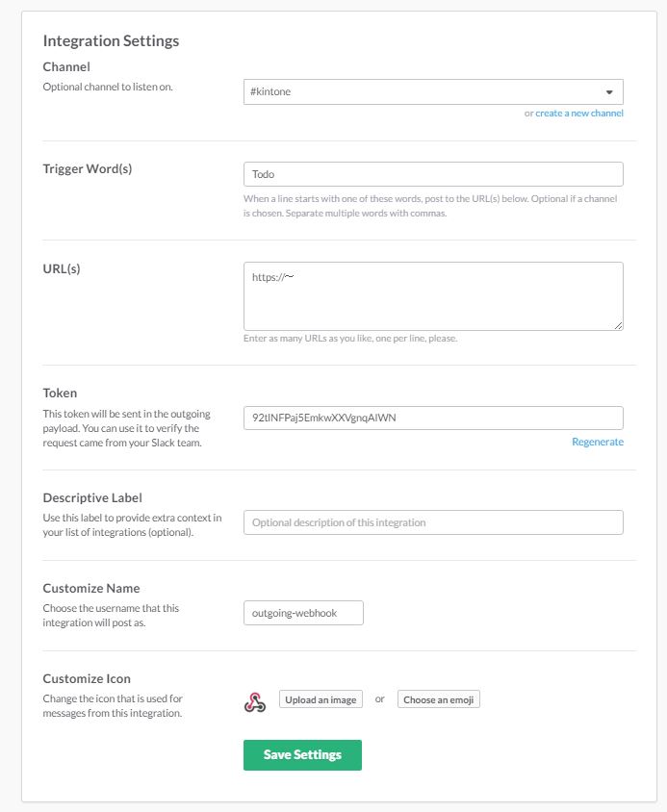Click the Token section heading
Screen dimensions: 667x812
click(60, 393)
